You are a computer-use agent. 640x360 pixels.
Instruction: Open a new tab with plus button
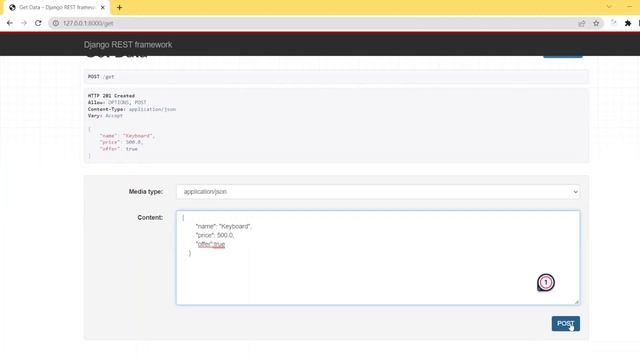pos(119,7)
